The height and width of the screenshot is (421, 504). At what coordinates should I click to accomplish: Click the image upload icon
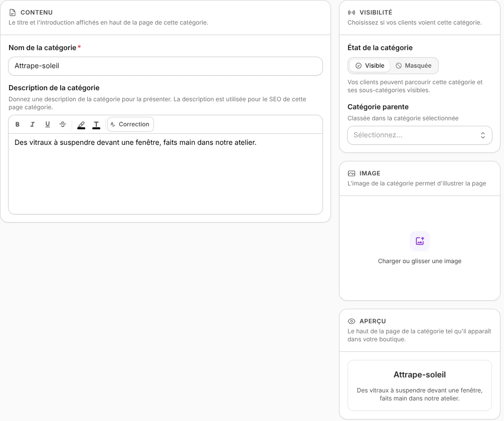[x=420, y=241]
